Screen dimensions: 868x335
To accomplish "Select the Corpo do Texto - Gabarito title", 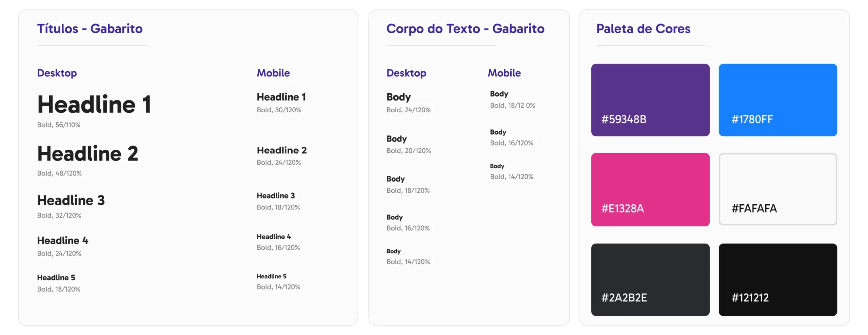I will point(465,29).
